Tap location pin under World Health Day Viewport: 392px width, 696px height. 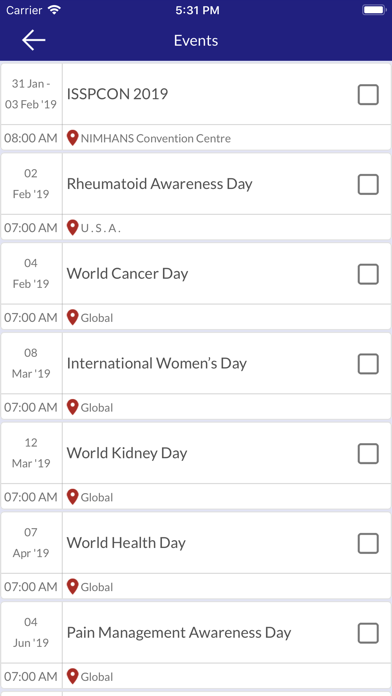pyautogui.click(x=72, y=586)
